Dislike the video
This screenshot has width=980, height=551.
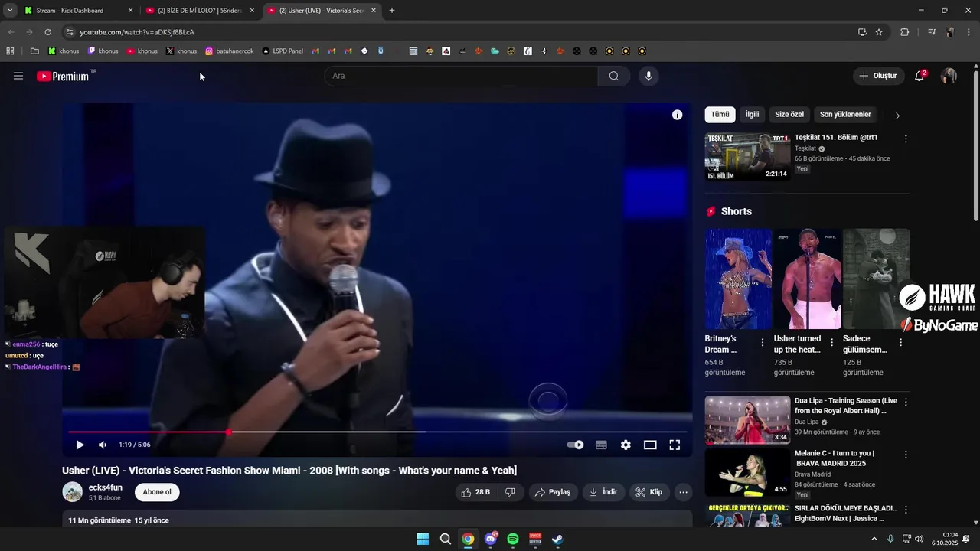[511, 492]
